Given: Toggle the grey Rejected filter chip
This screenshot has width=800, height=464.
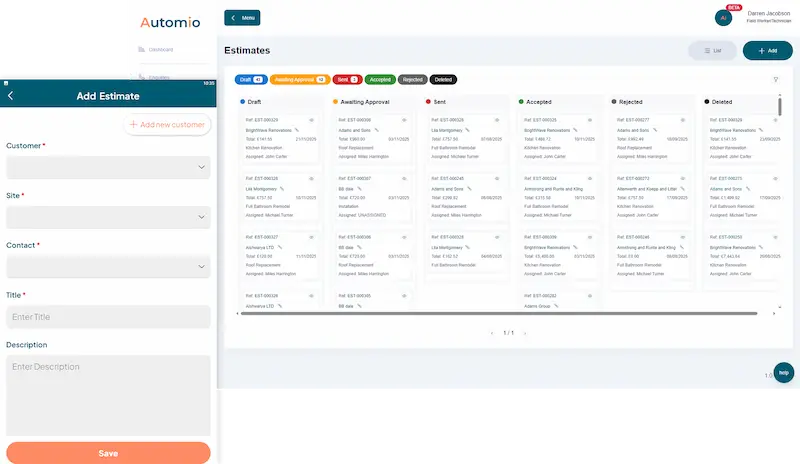Looking at the screenshot, I should 413,80.
